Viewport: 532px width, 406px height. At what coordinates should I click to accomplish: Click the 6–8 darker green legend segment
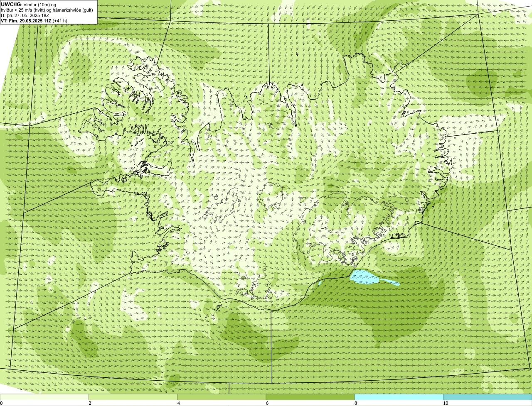(x=310, y=397)
